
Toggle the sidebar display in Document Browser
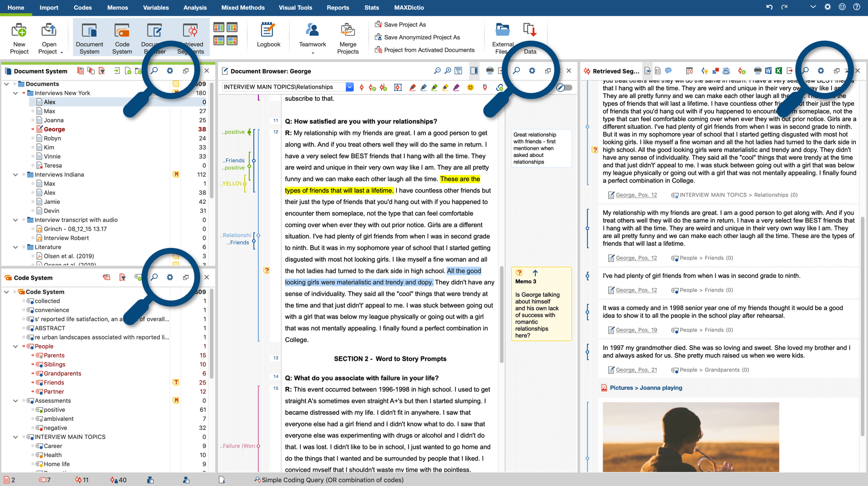(x=474, y=71)
